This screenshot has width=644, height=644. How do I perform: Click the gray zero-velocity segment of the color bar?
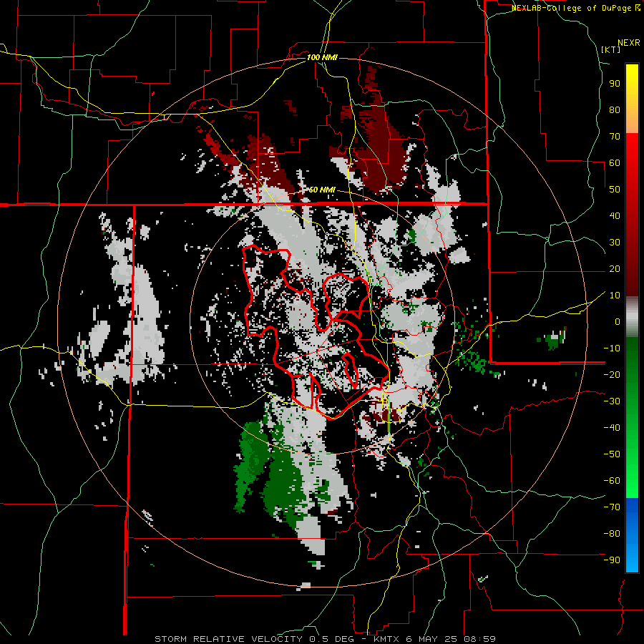tap(632, 318)
